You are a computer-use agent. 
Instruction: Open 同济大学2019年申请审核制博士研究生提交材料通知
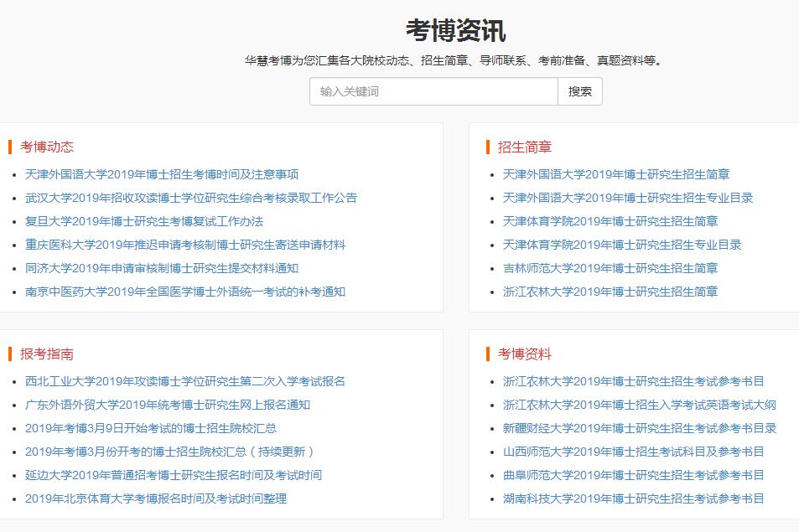coord(162,268)
